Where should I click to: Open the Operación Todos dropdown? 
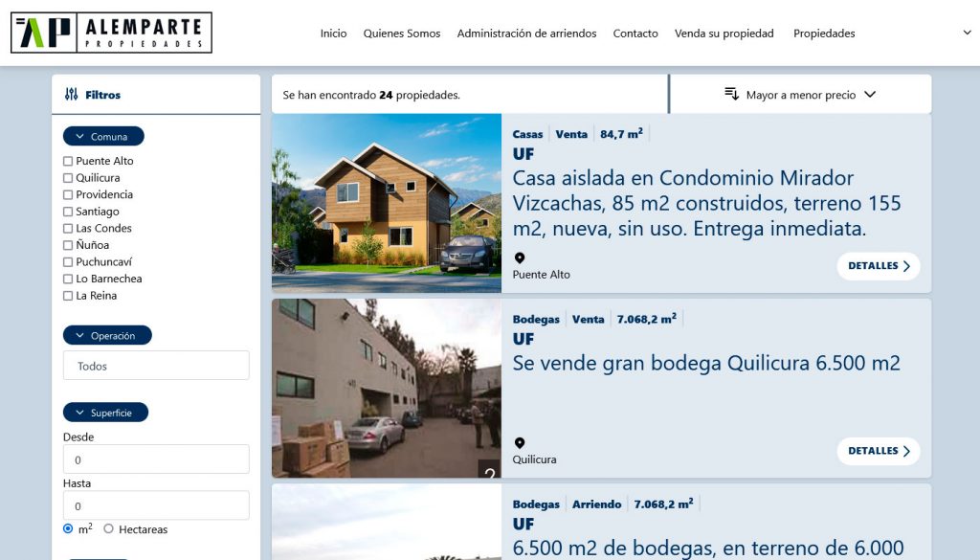156,366
